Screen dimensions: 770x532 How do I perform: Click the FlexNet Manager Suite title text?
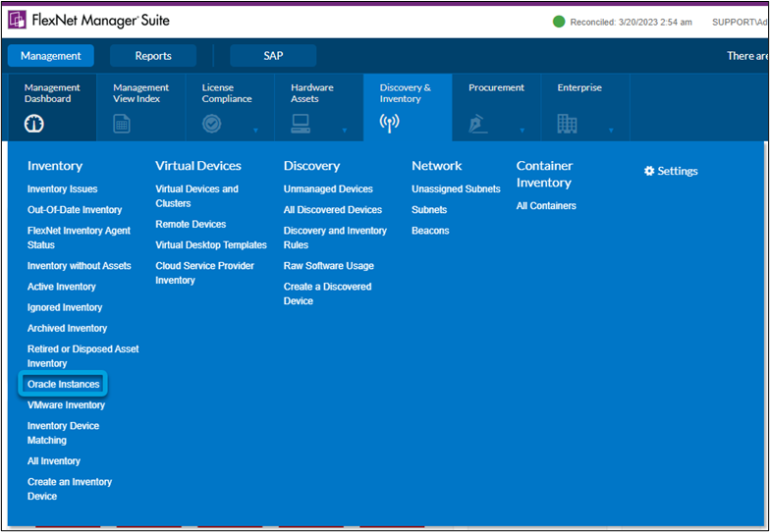(x=100, y=20)
